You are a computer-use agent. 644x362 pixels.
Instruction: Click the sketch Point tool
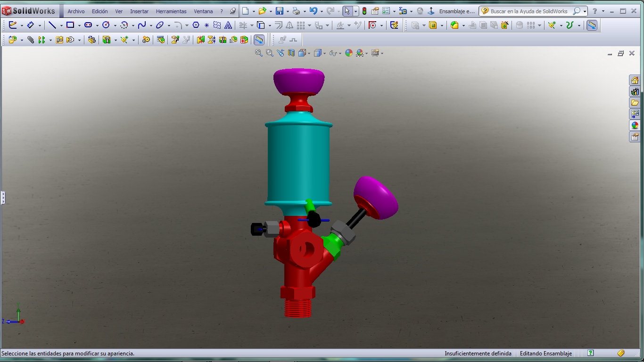pos(206,25)
